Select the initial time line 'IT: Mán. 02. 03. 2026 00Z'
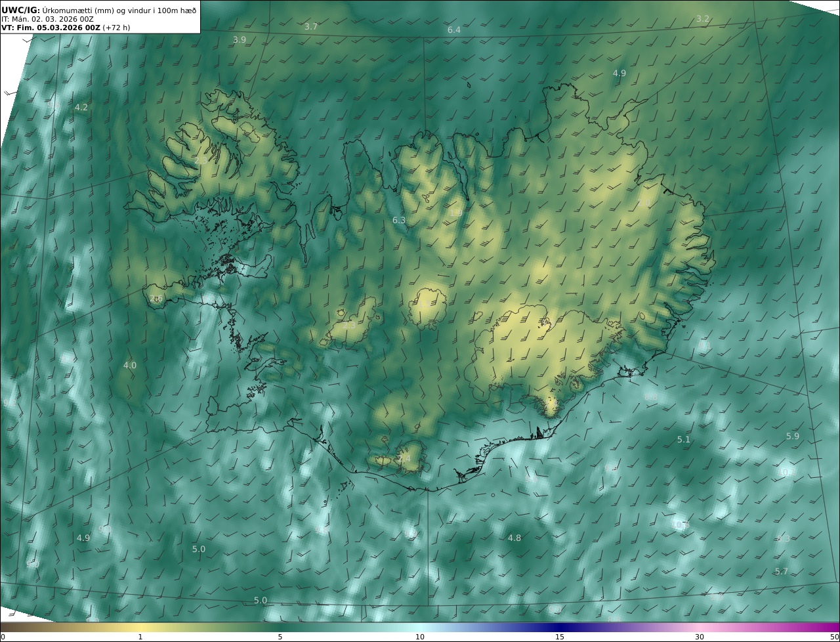 [47, 19]
